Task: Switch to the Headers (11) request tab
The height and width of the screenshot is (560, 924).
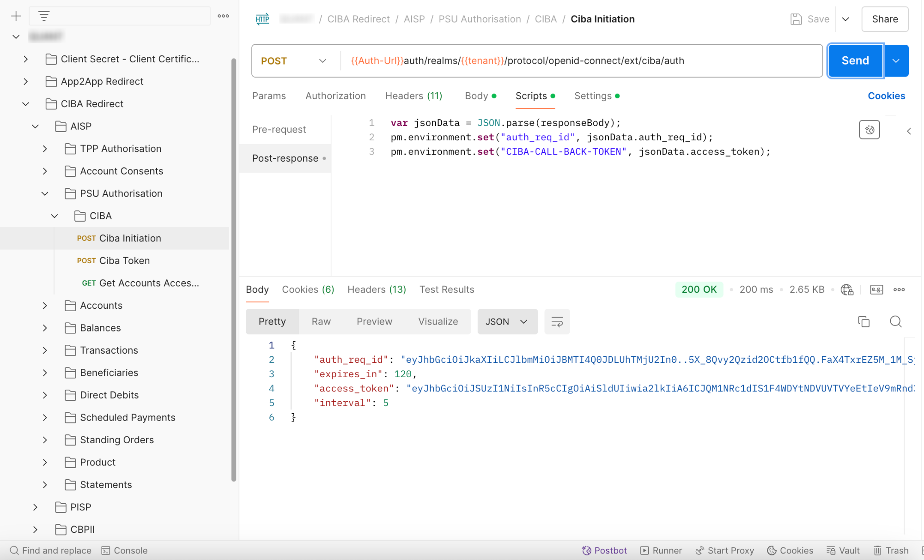Action: pyautogui.click(x=413, y=96)
